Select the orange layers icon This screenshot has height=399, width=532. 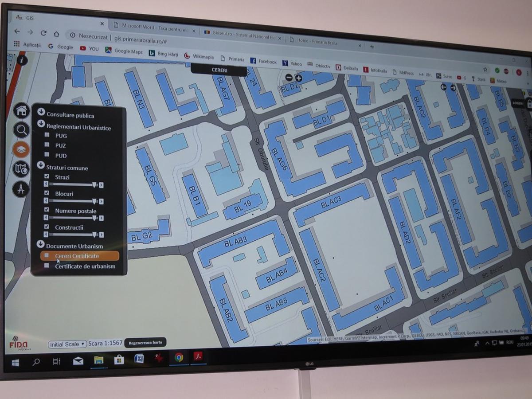(x=21, y=149)
